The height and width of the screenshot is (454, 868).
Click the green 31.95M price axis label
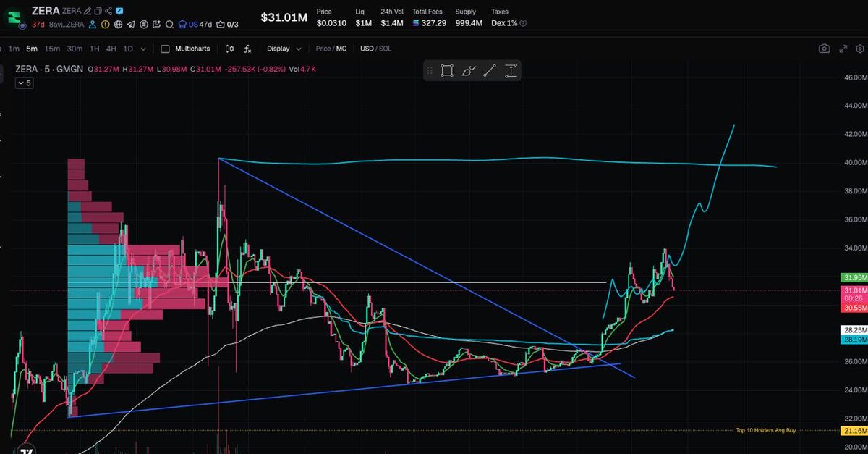[854, 277]
